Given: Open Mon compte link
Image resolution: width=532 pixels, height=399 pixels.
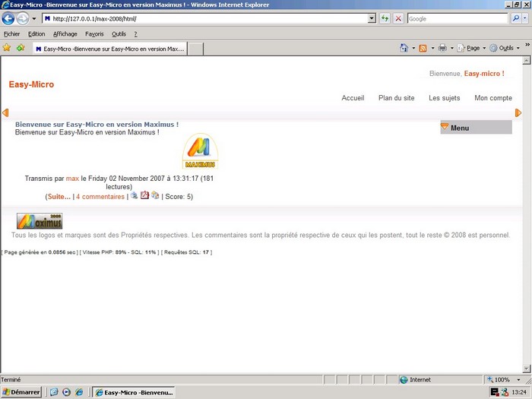Looking at the screenshot, I should (493, 98).
